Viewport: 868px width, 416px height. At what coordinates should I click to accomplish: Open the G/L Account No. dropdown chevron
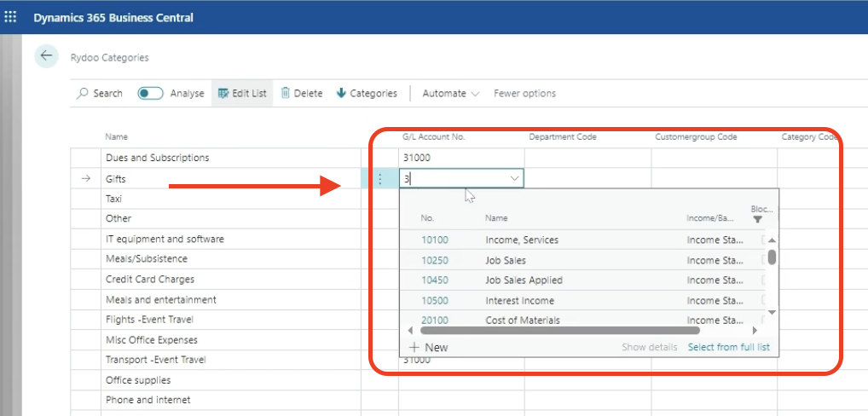coord(514,179)
